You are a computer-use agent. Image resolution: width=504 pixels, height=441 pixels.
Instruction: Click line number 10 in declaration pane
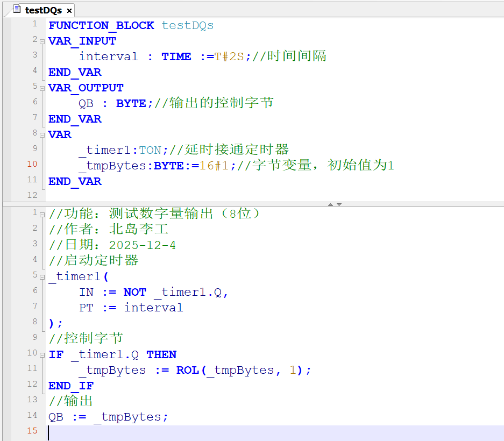[x=32, y=164]
